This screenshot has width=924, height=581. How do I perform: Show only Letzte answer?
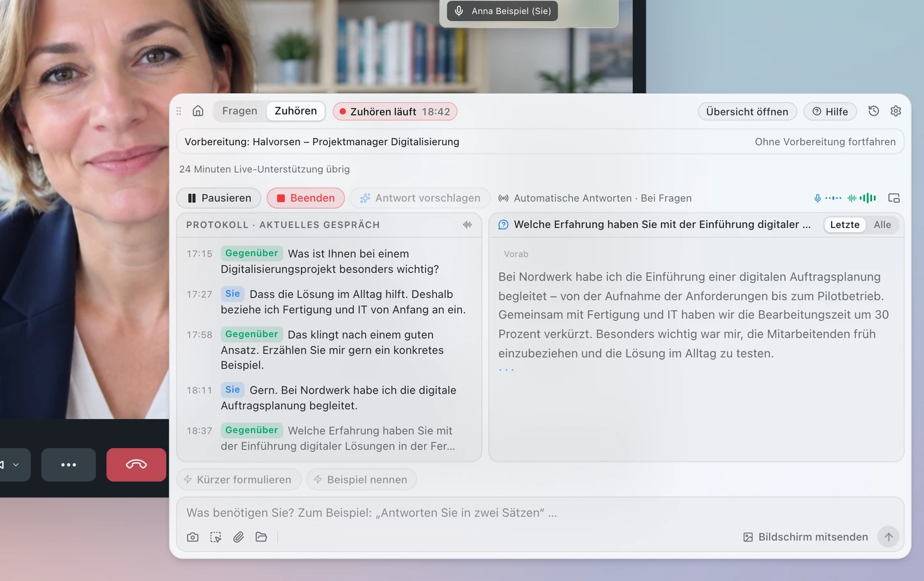pyautogui.click(x=844, y=225)
